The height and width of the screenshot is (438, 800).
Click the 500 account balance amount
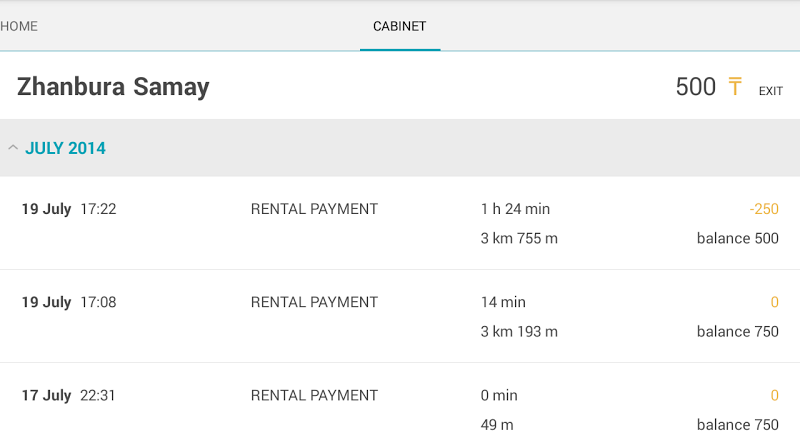pyautogui.click(x=695, y=87)
